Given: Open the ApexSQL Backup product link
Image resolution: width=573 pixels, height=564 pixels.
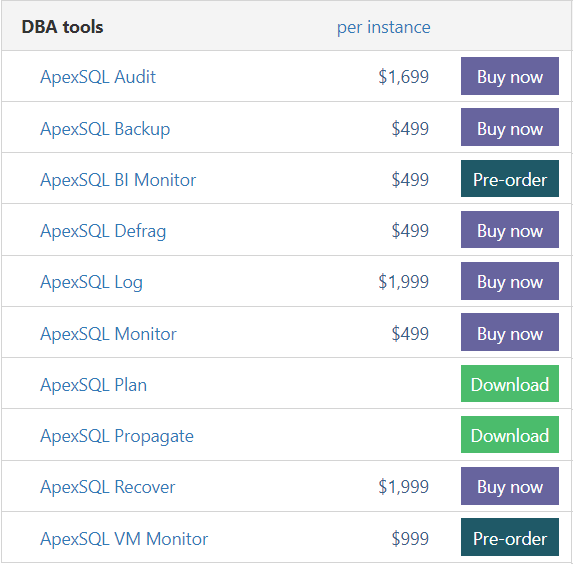Looking at the screenshot, I should point(105,129).
